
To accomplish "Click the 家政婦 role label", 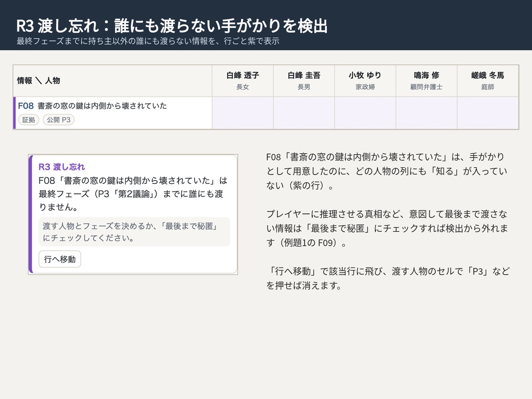I will click(x=365, y=87).
